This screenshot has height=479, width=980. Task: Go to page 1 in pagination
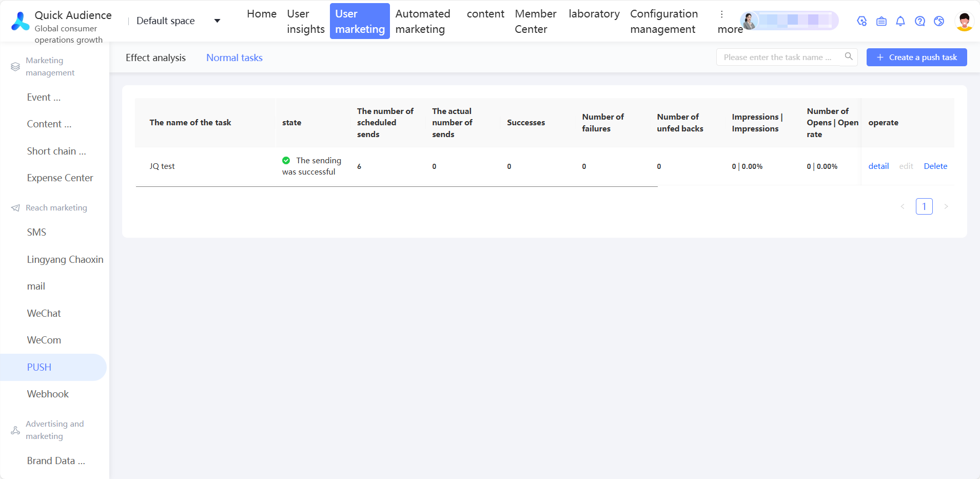tap(924, 206)
